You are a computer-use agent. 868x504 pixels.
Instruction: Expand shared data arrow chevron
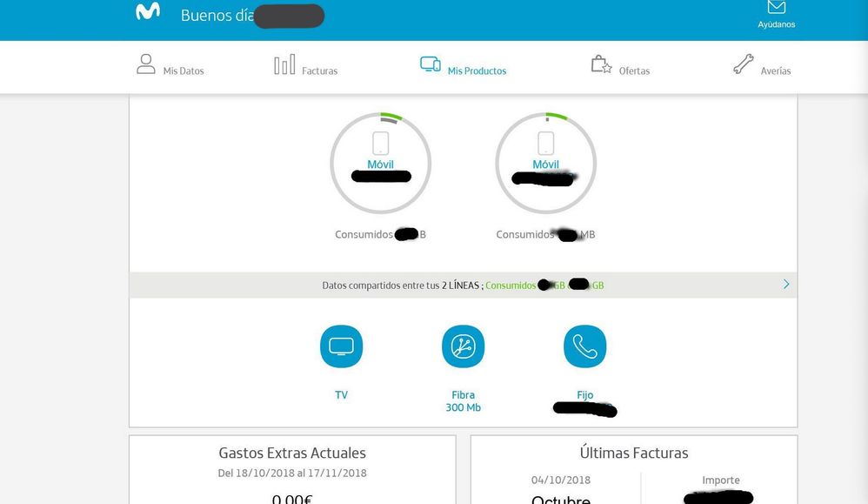click(786, 284)
